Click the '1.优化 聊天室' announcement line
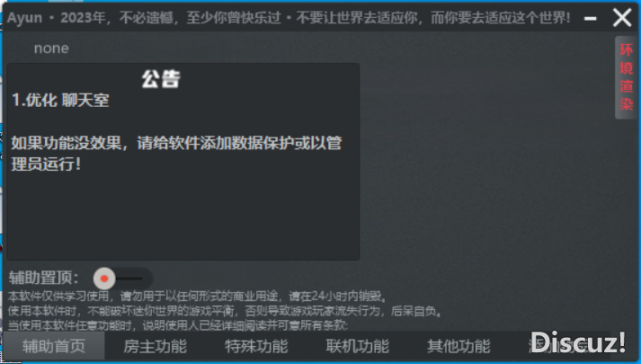This screenshot has height=364, width=641. coord(60,100)
